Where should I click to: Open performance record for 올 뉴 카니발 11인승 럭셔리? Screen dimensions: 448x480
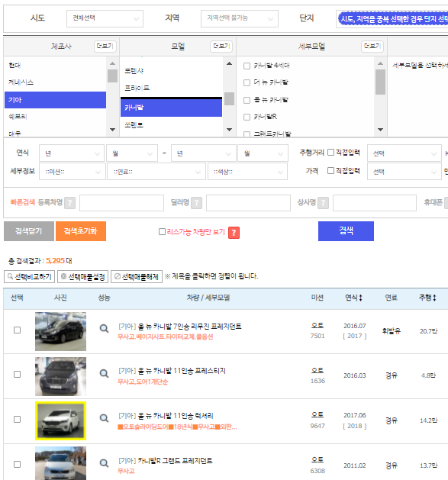[x=104, y=418]
